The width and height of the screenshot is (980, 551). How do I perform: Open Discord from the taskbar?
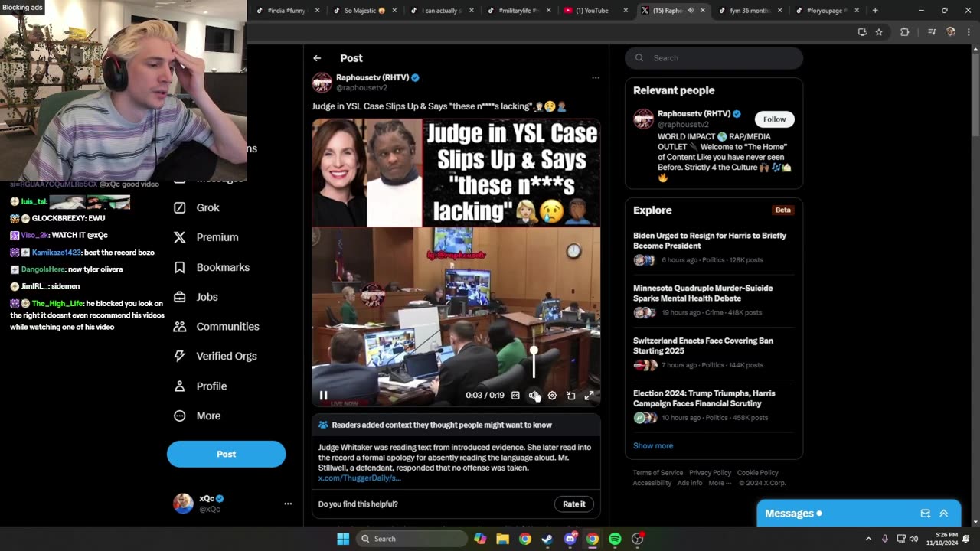[570, 539]
